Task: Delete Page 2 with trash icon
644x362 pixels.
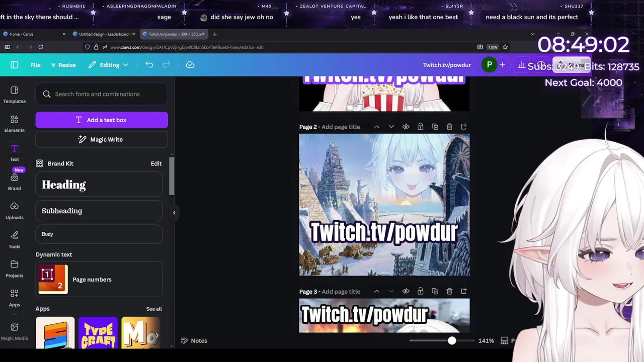Action: point(449,127)
